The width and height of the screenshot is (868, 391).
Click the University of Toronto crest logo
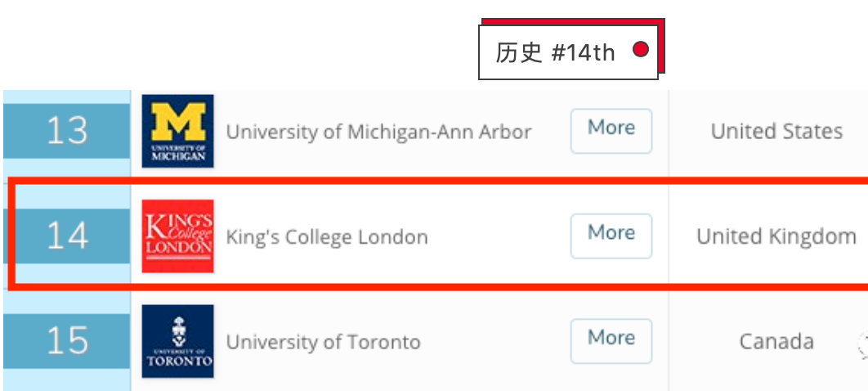coord(177,341)
